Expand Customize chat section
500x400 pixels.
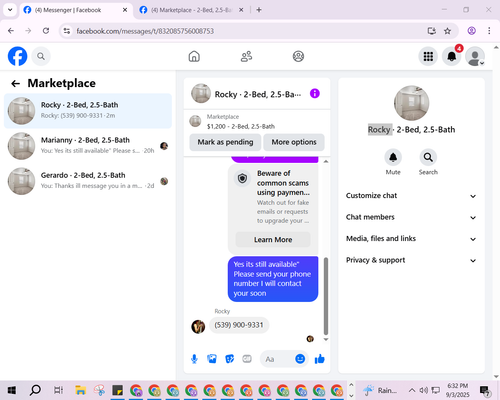click(411, 196)
